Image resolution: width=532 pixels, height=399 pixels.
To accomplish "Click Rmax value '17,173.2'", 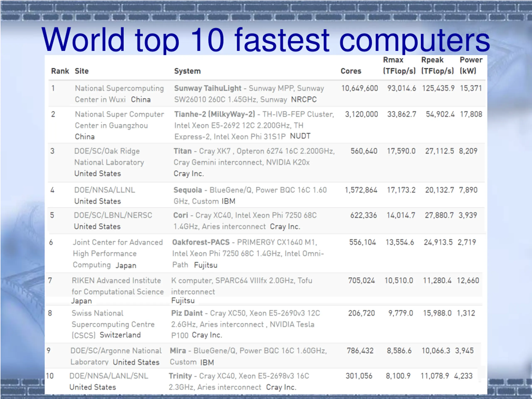I will 401,190.
